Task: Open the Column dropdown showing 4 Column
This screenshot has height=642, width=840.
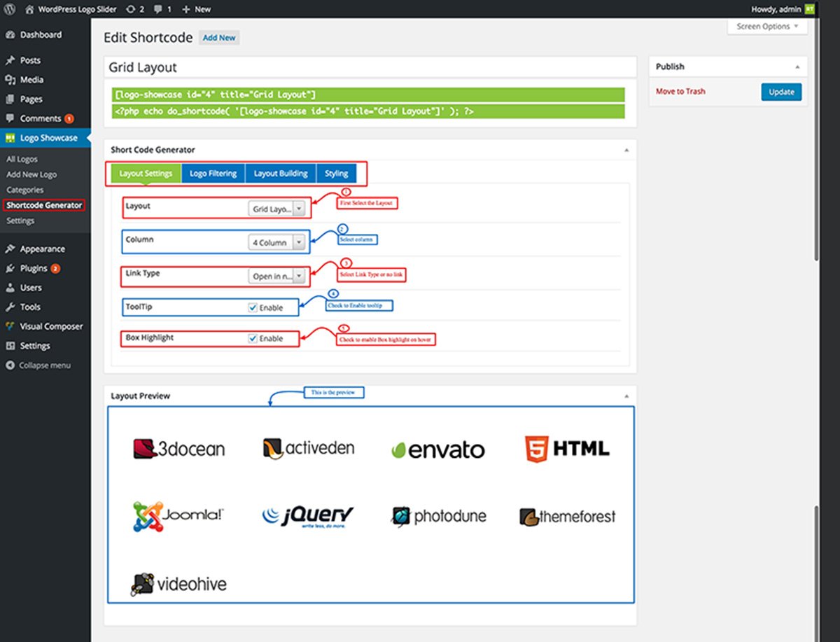Action: [x=277, y=242]
